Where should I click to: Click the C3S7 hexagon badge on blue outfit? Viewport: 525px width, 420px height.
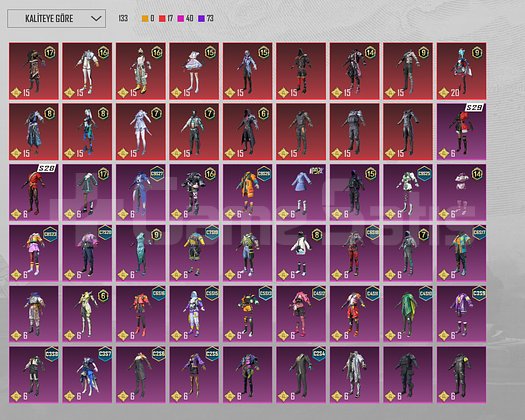click(105, 354)
